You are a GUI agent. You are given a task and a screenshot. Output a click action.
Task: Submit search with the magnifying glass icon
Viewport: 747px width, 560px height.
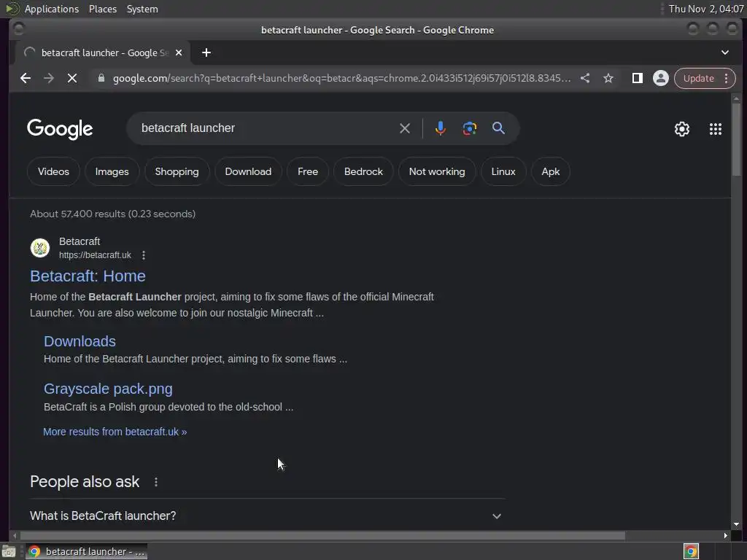click(x=498, y=128)
